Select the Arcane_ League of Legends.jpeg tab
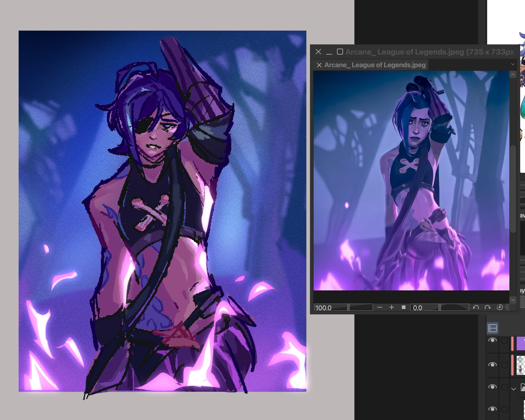Screen dimensions: 525x420 375,65
